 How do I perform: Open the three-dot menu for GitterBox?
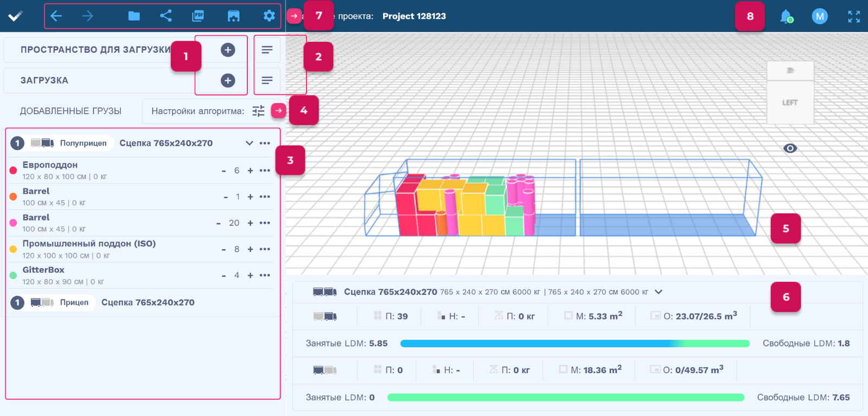click(x=265, y=275)
